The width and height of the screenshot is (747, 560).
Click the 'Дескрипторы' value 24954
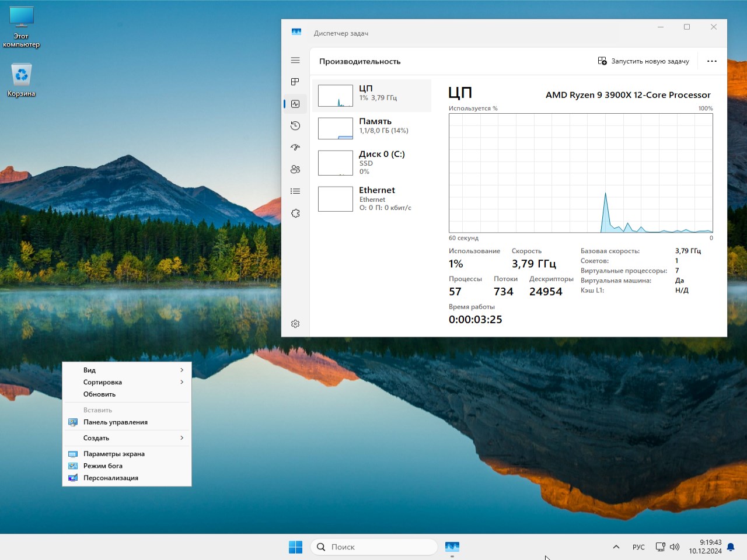pos(546,292)
